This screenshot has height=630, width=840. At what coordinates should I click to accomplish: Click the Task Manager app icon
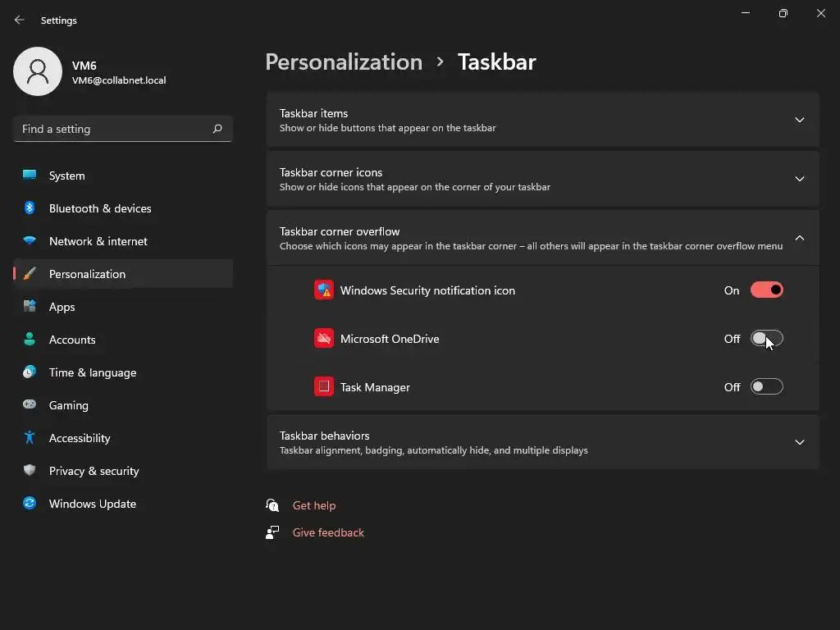pos(324,387)
